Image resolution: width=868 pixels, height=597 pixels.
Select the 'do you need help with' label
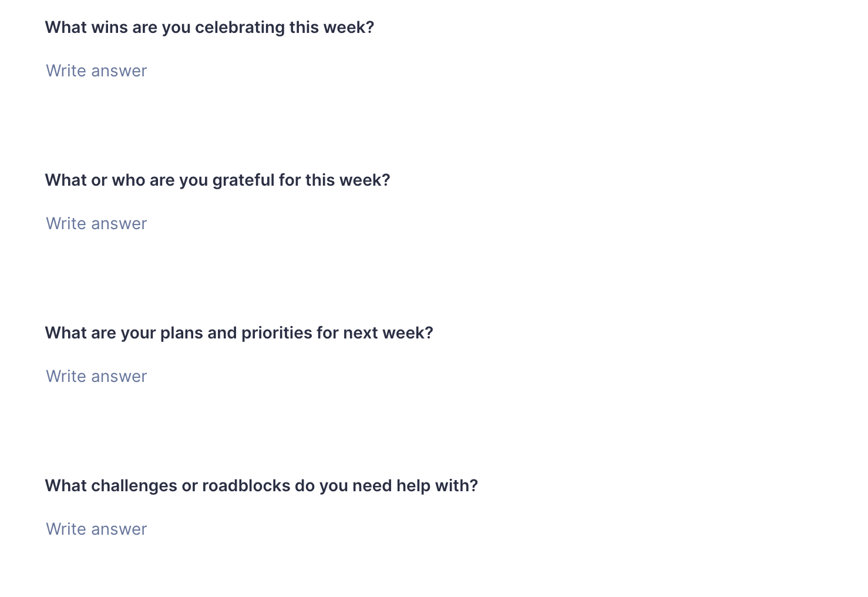coord(261,486)
